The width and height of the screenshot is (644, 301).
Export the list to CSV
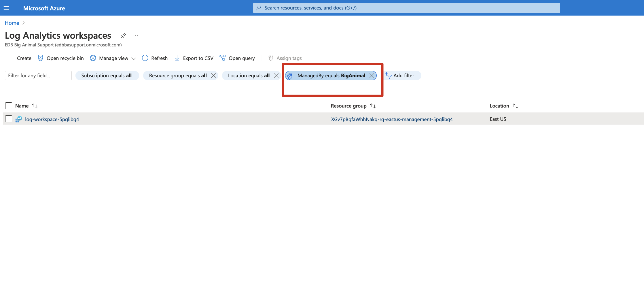coord(194,58)
